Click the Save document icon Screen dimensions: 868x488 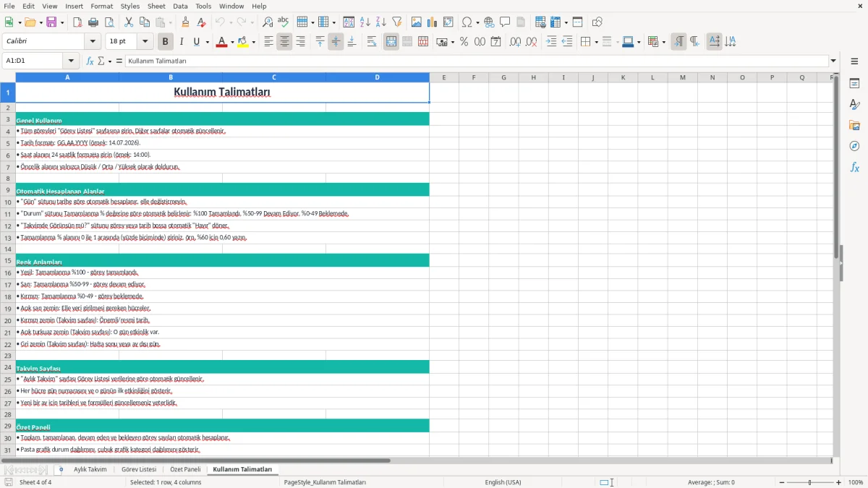(51, 22)
